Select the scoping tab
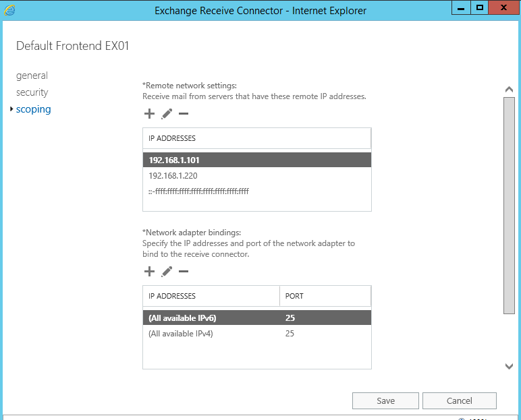The image size is (521, 420). pyautogui.click(x=33, y=109)
